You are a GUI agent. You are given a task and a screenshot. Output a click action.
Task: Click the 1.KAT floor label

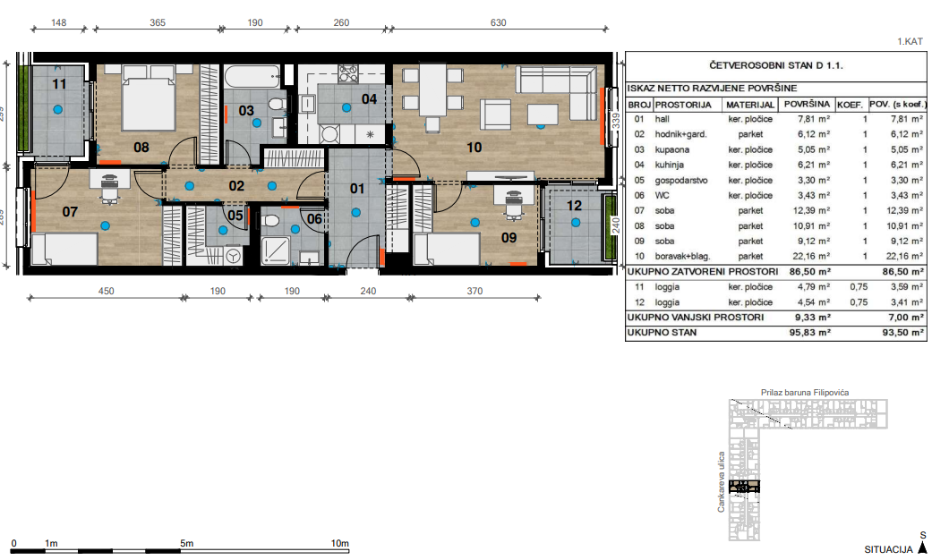click(x=910, y=41)
